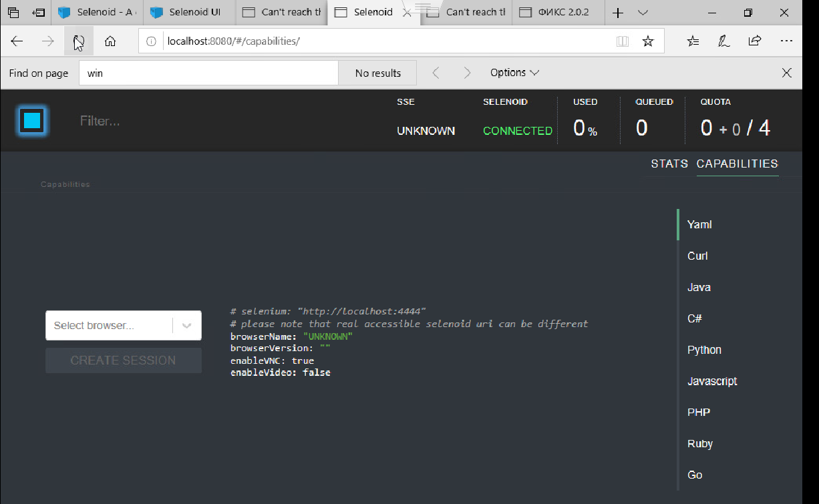819x504 pixels.
Task: Open the favorites hub icon
Action: (x=693, y=41)
